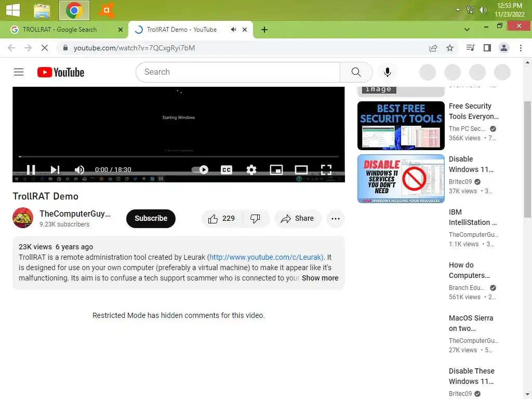Open TheComputerGuy channel avatar
The image size is (532, 399).
click(x=23, y=218)
